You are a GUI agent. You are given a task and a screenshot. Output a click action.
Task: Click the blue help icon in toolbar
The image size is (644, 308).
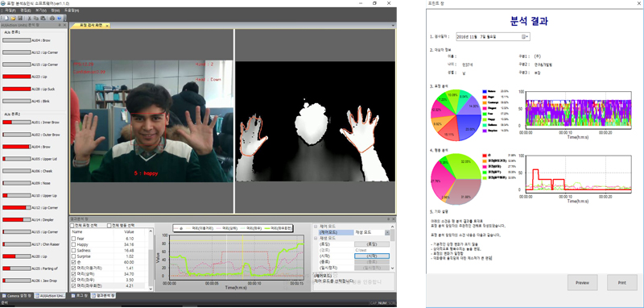59,18
